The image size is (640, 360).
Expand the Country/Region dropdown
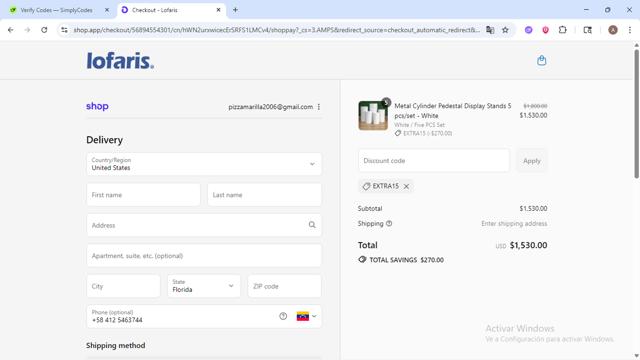pyautogui.click(x=204, y=164)
